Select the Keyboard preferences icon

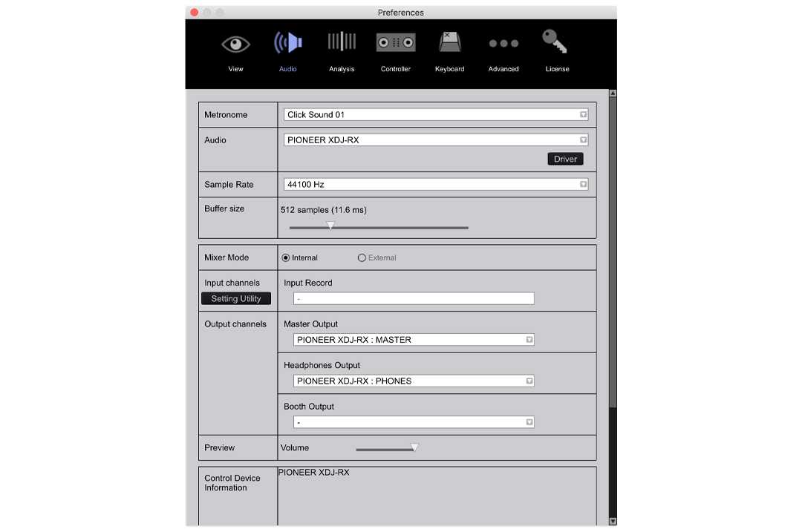tap(449, 43)
